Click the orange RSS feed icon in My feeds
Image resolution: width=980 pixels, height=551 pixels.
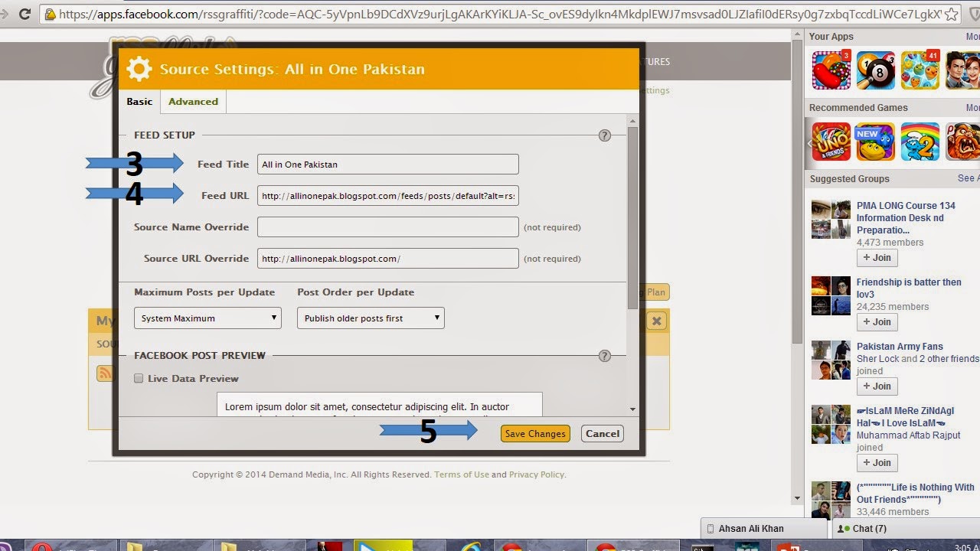(x=105, y=373)
